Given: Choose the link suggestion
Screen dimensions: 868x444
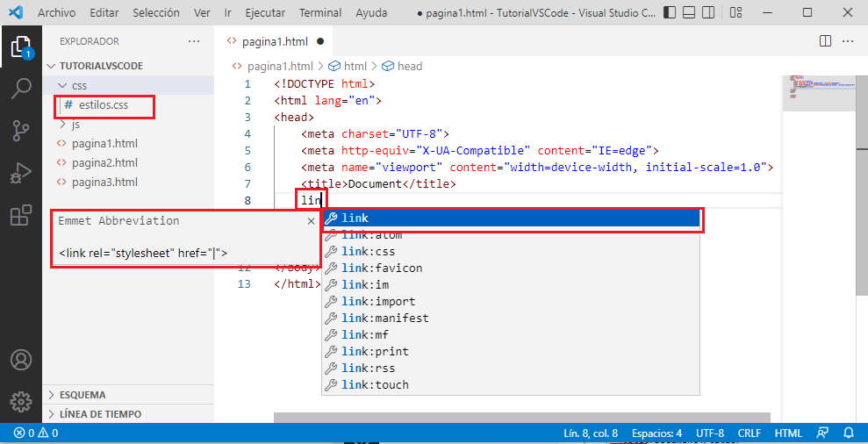Looking at the screenshot, I should coord(511,218).
